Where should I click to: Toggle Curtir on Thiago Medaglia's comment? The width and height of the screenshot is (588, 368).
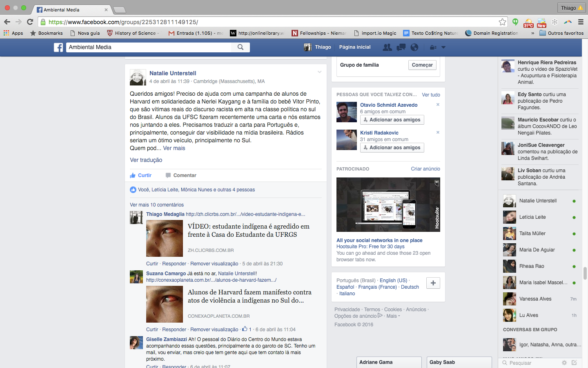[152, 264]
